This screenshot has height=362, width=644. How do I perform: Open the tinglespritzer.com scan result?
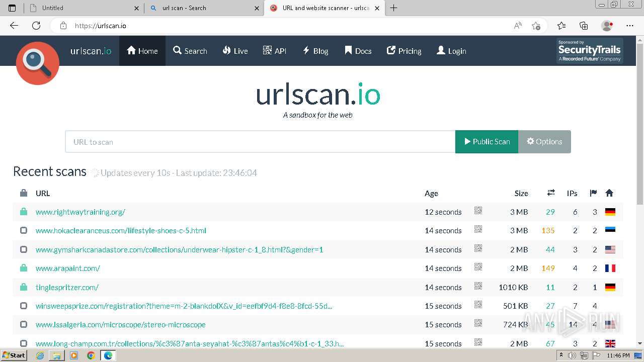click(67, 287)
